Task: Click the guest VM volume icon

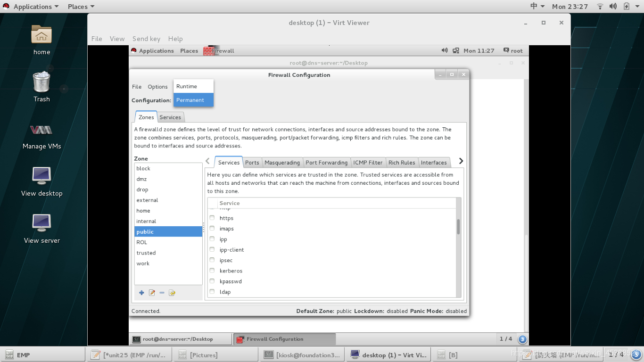Action: pos(445,50)
